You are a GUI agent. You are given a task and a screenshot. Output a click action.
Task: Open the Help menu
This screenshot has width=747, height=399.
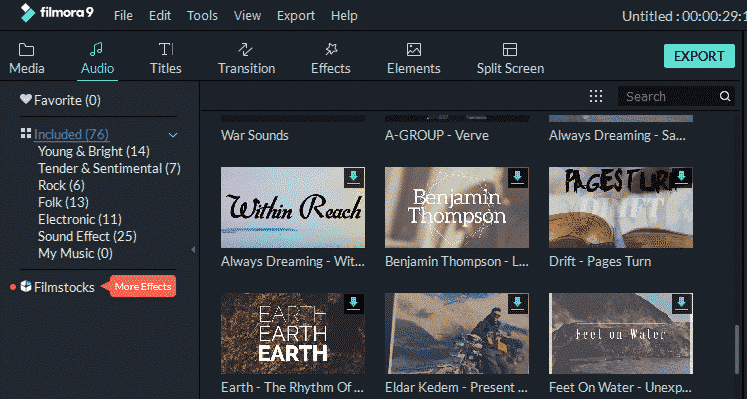[344, 16]
